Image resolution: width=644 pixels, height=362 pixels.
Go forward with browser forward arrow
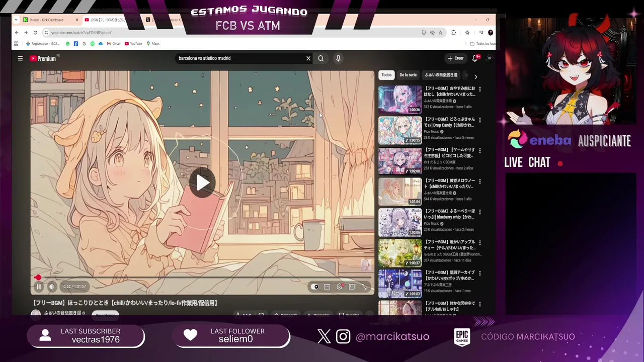tap(26, 33)
